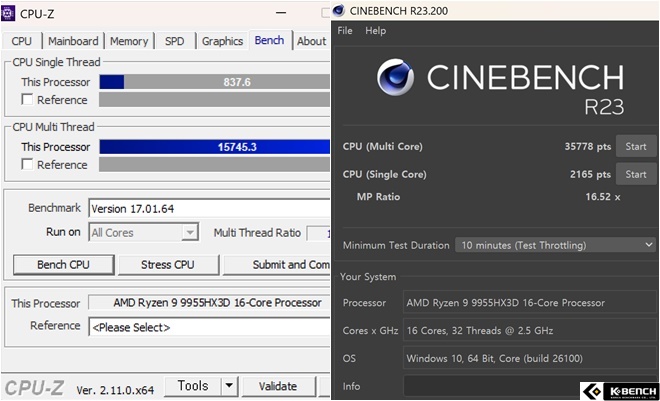Image resolution: width=660 pixels, height=401 pixels.
Task: Open the Help menu in Cinebench
Action: (375, 31)
